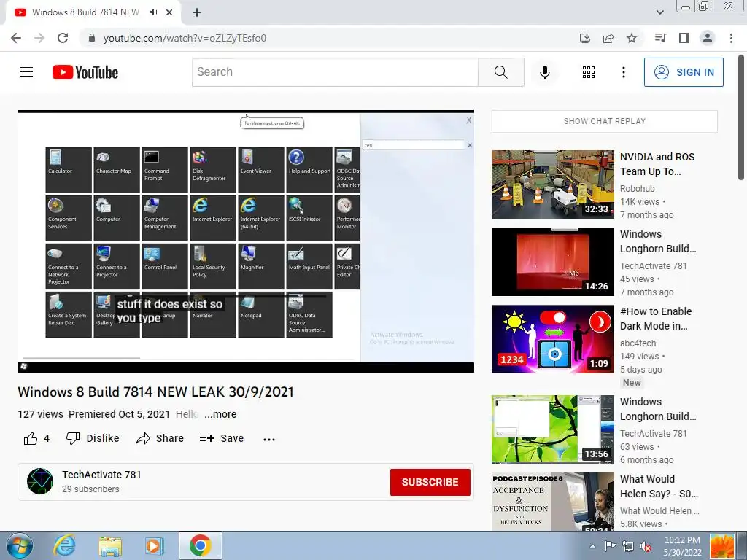Screen dimensions: 747x560
Task: Bookmark this page with star icon
Action: coord(632,38)
